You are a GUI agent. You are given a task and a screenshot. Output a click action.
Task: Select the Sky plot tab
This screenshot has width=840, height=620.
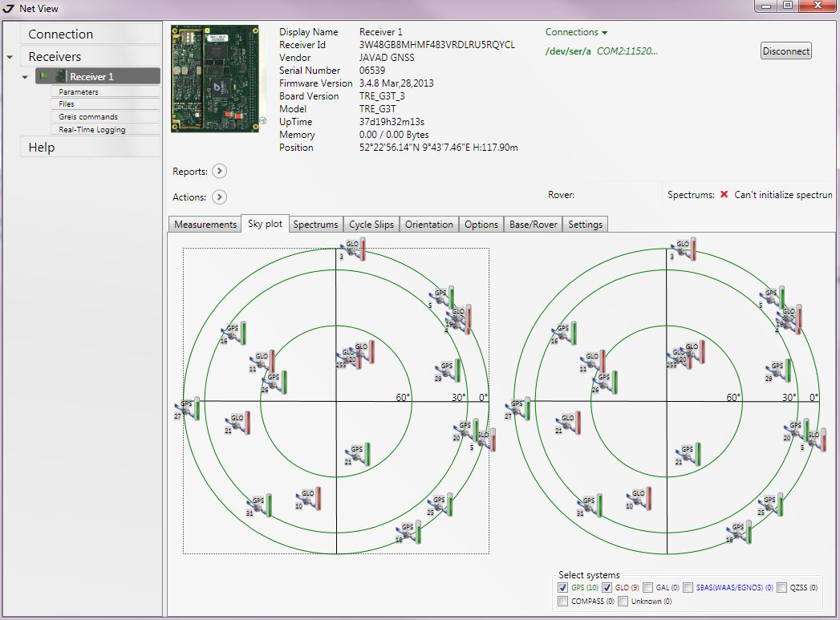265,224
